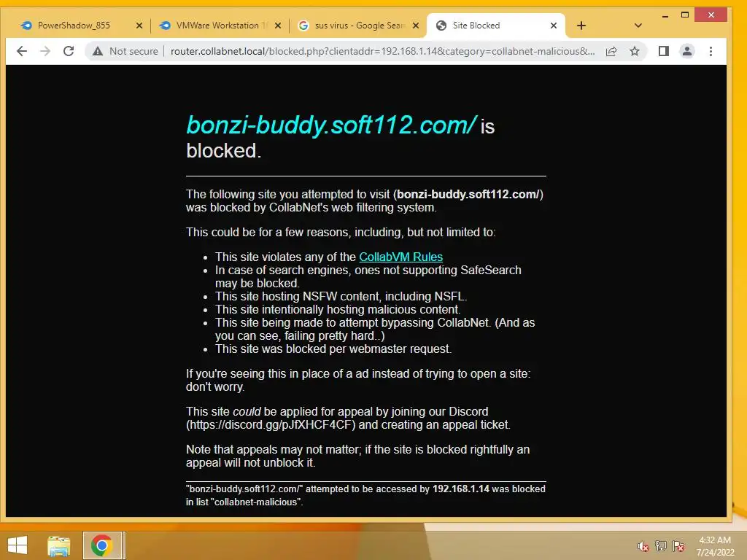Click the muted volume tray icon
747x560 pixels.
643,546
